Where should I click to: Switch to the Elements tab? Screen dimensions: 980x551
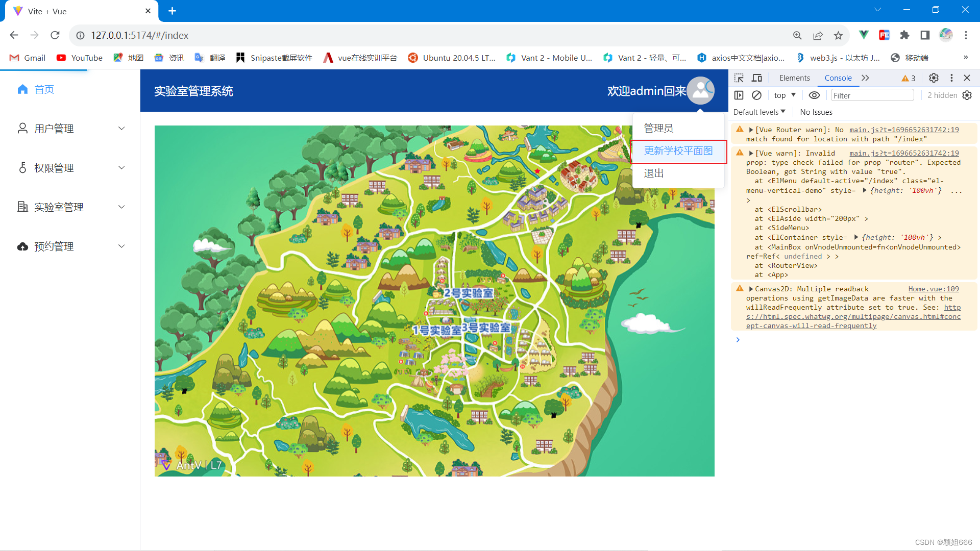point(794,78)
